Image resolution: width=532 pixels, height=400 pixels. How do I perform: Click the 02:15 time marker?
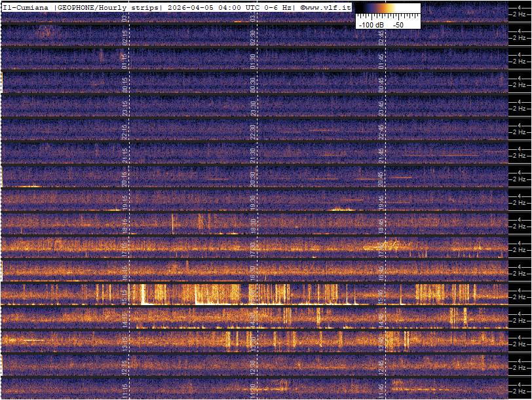click(x=124, y=39)
